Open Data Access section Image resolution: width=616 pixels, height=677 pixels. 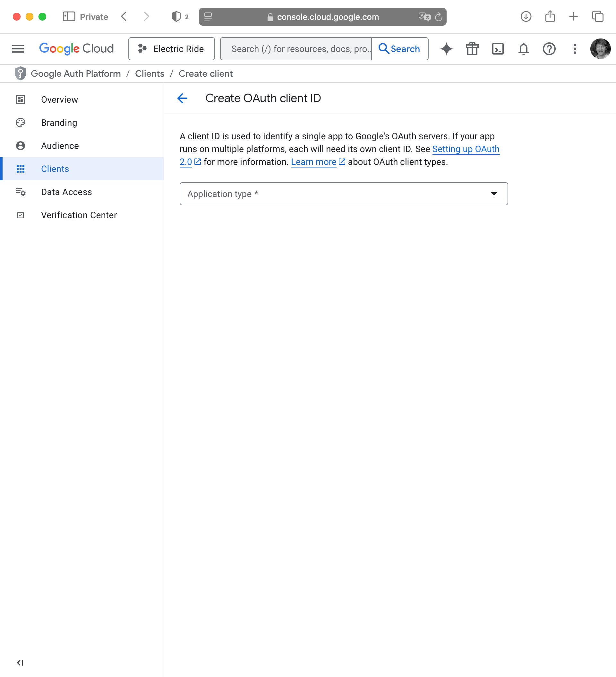click(66, 192)
